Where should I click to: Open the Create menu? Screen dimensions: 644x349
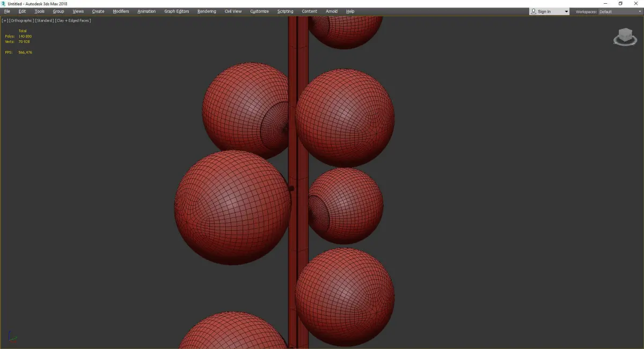coord(98,11)
